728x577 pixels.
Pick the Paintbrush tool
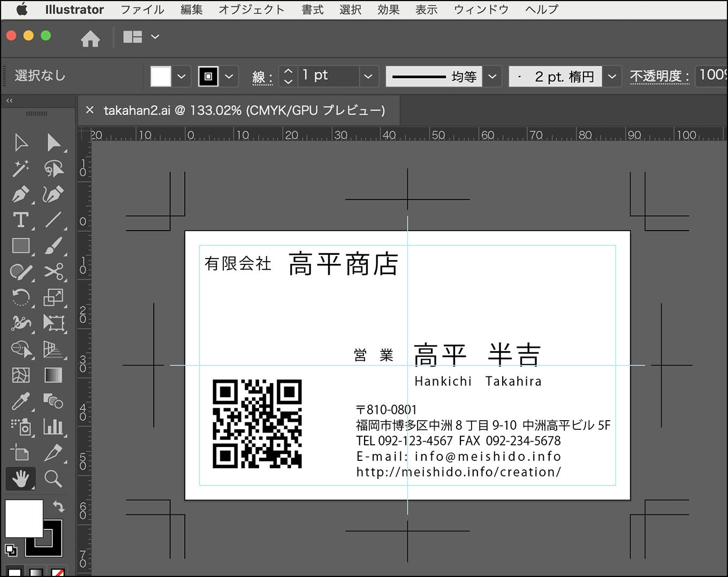(x=53, y=246)
